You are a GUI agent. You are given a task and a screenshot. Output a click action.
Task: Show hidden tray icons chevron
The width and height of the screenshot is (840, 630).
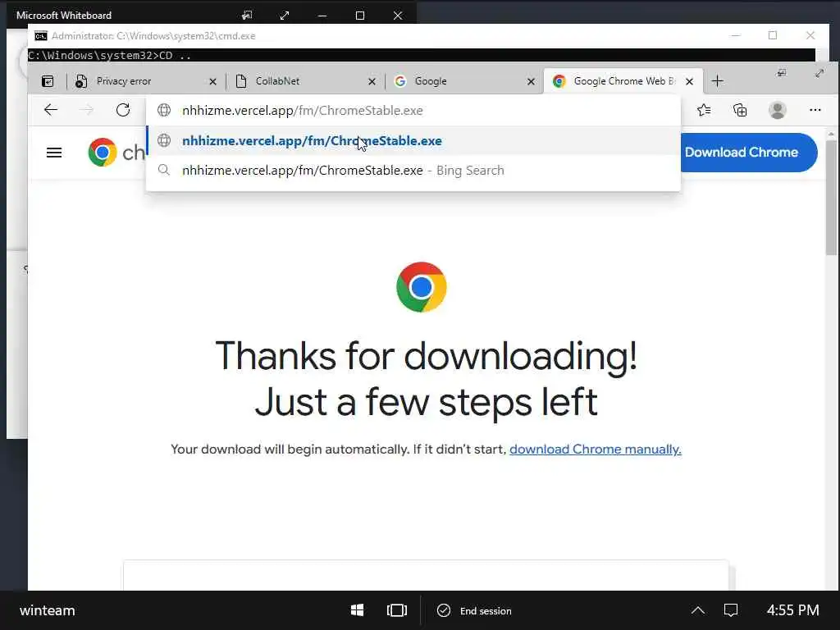click(697, 610)
